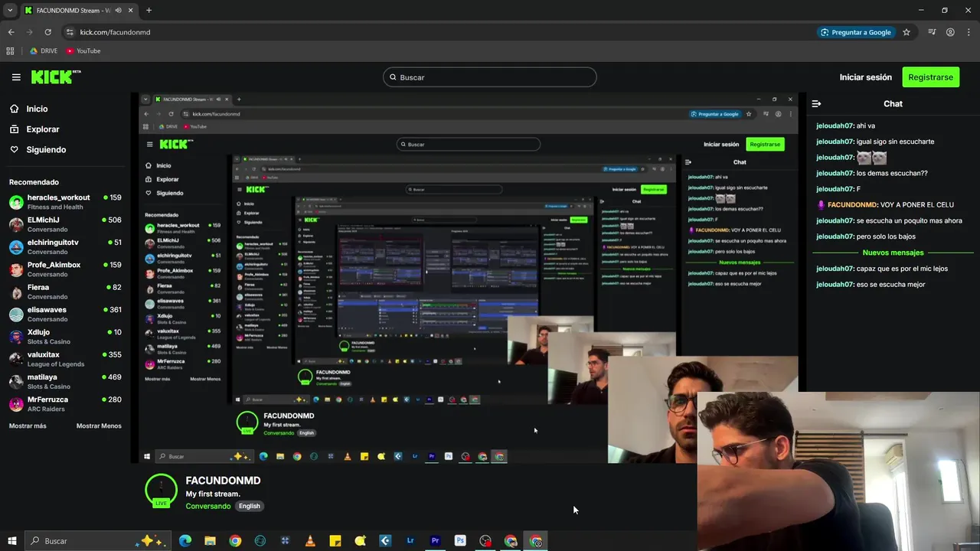
Task: Click 'eso se escucha mejor' chat message
Action: tap(890, 285)
